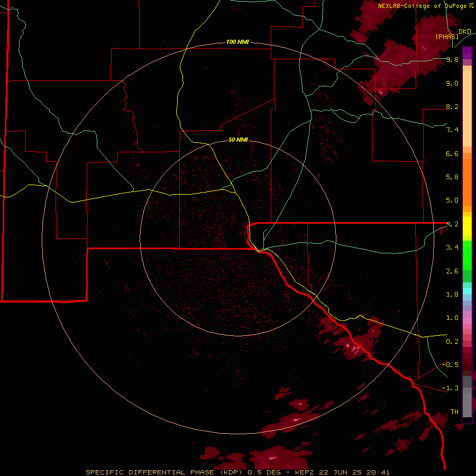This screenshot has height=476, width=476.
Task: Click the -1.3 scale value
Action: pyautogui.click(x=450, y=388)
